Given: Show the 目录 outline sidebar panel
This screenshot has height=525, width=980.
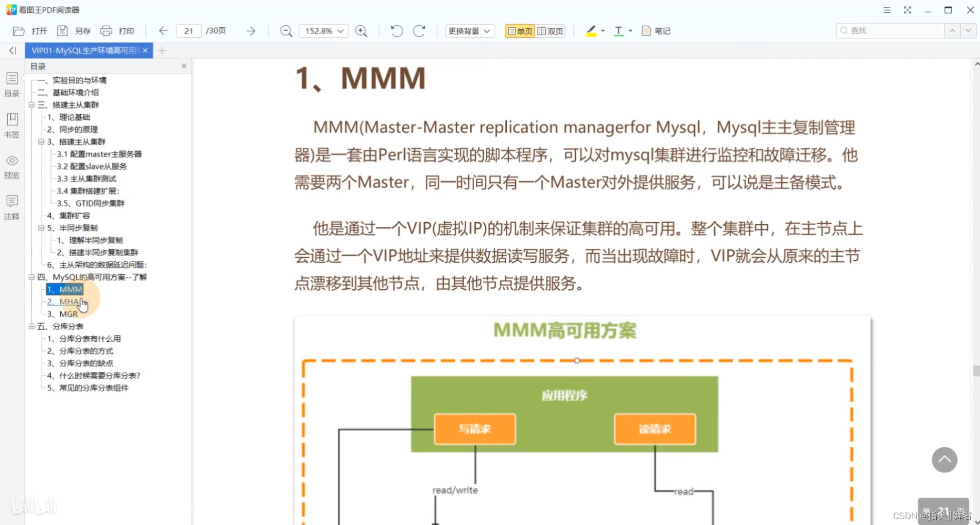Looking at the screenshot, I should (x=12, y=85).
